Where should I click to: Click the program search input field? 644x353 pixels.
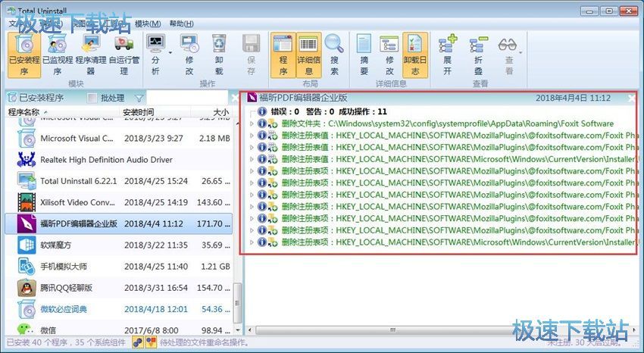pos(187,98)
